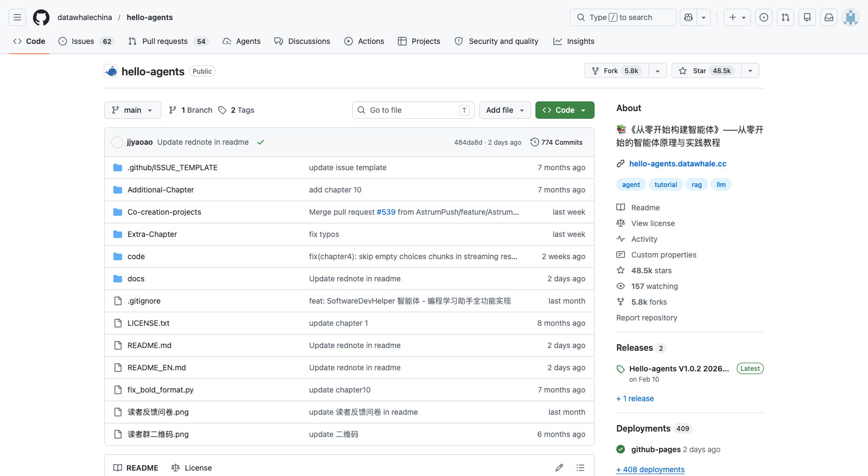View the 1 Branch link

(x=190, y=110)
